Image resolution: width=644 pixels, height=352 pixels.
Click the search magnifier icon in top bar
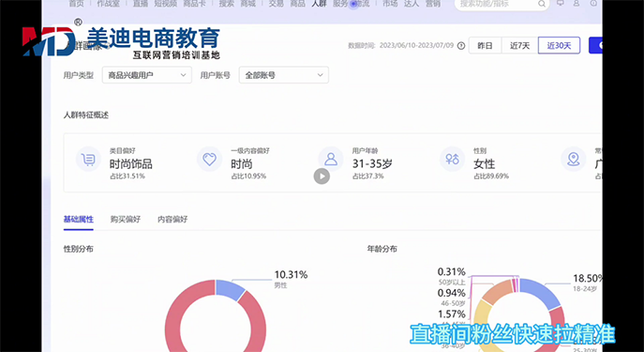coord(542,4)
